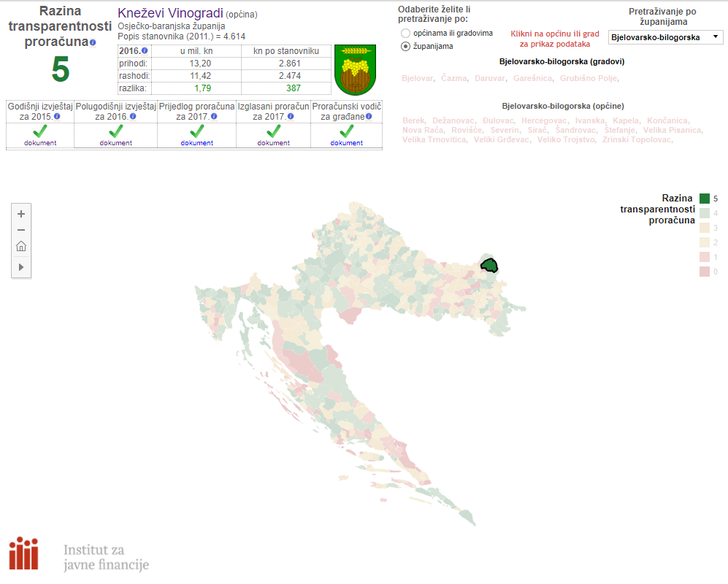This screenshot has width=728, height=584.
Task: Click info icon for Proračunski vodič za građane
Action: [369, 117]
